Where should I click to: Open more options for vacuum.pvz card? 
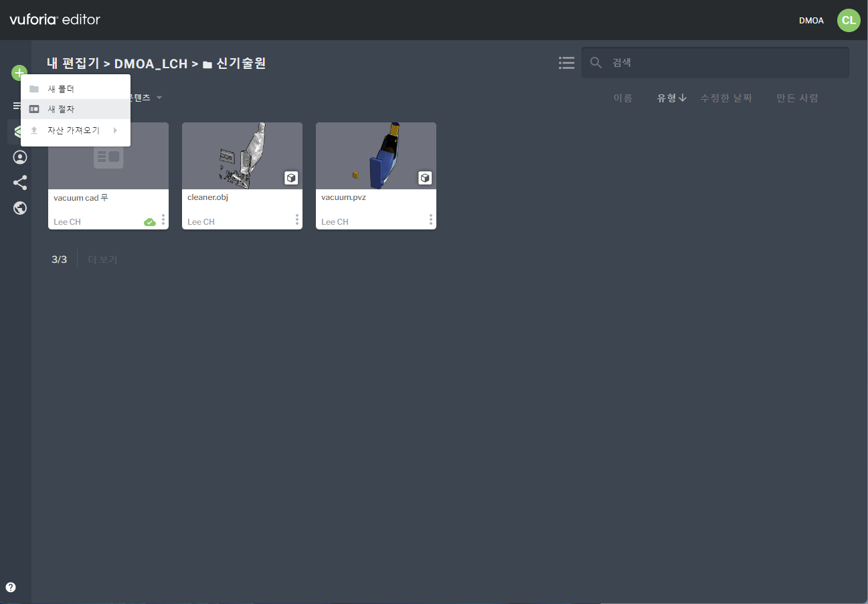(x=431, y=219)
